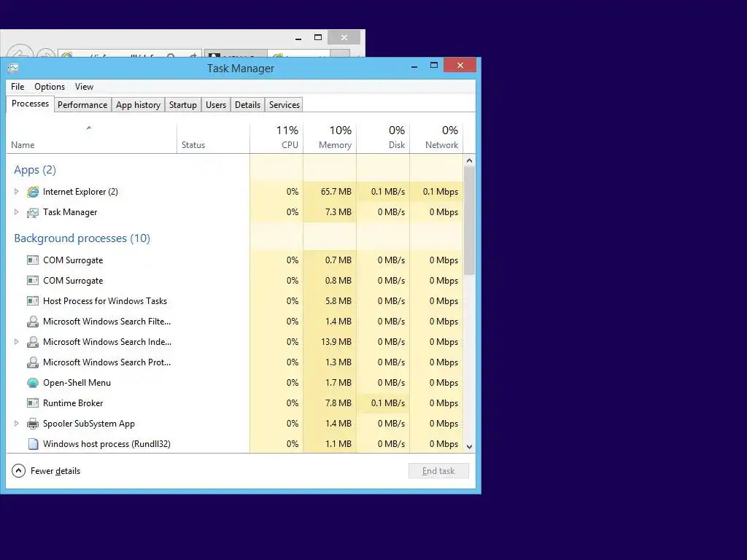Click the 7.8 MB memory cell

click(330, 403)
